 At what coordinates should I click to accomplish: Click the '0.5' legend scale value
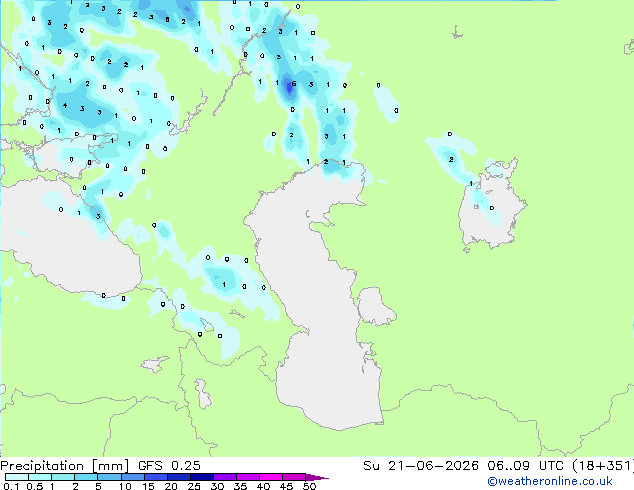pos(35,486)
